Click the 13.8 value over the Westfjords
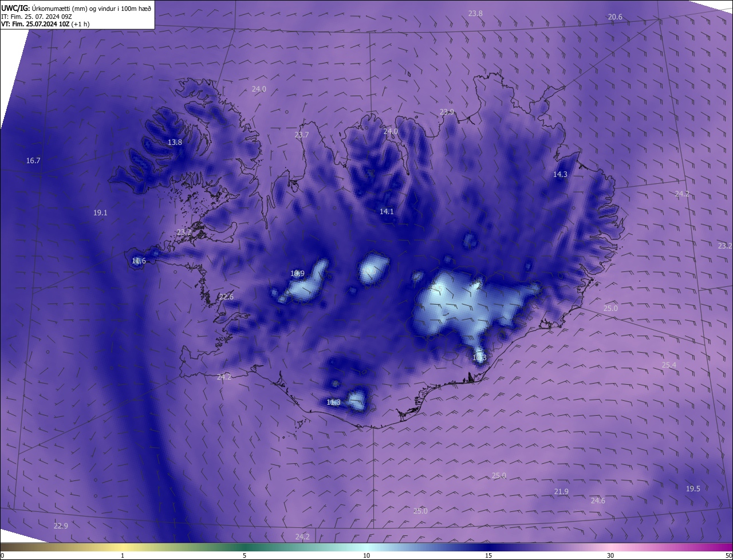This screenshot has width=733, height=560. 175,142
